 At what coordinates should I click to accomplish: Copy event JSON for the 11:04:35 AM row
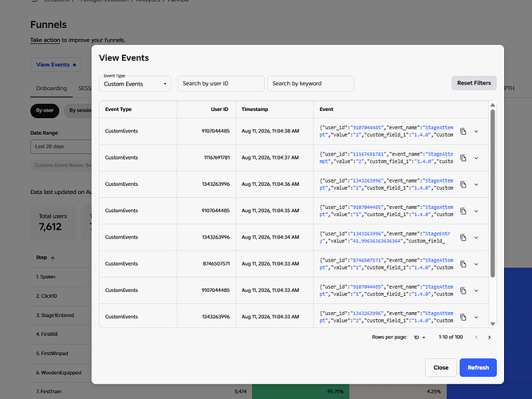pyautogui.click(x=463, y=211)
